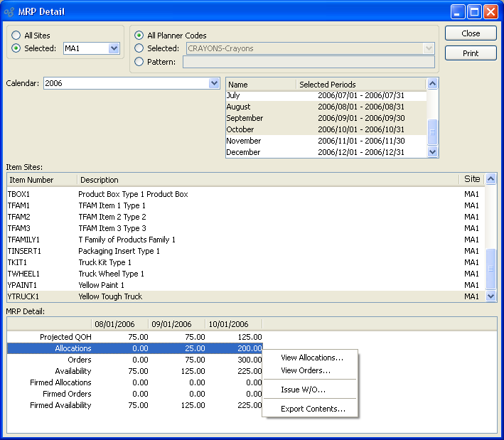Select the All Sites radio button

pyautogui.click(x=16, y=35)
